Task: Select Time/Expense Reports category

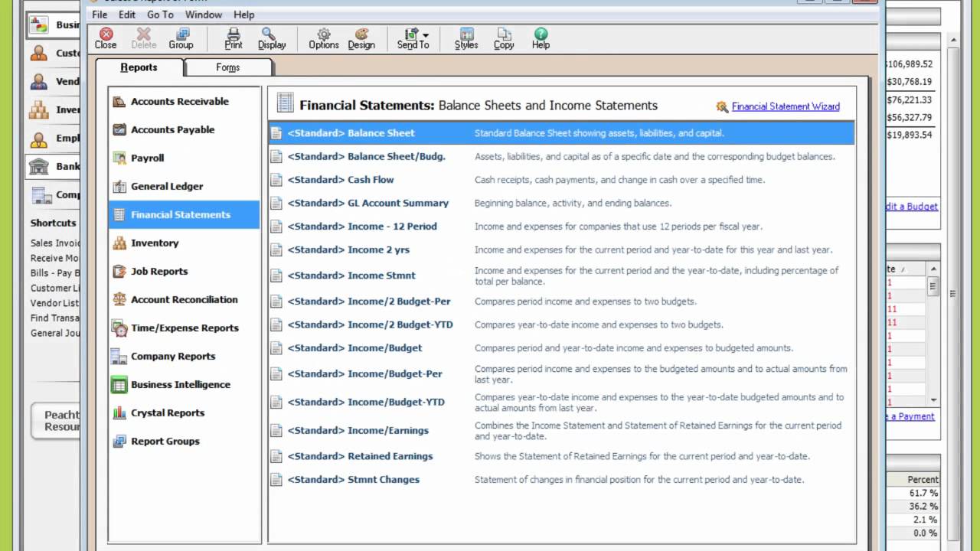Action: pos(184,328)
